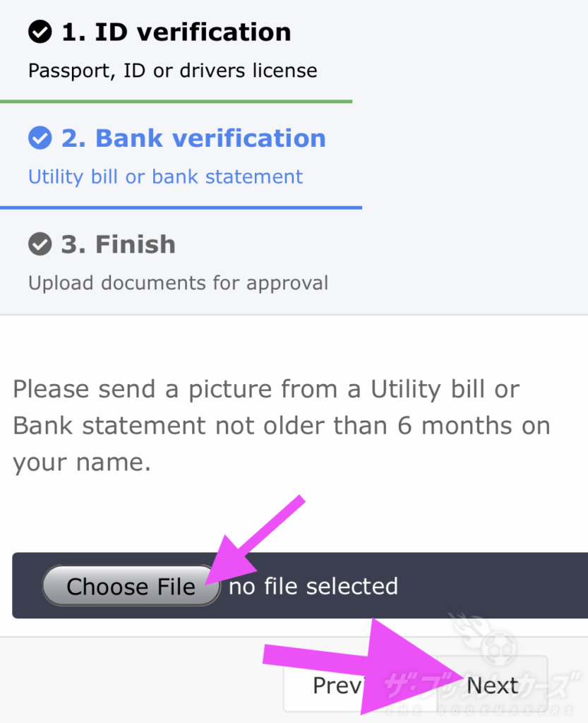This screenshot has height=723, width=588.
Task: Click the dark file upload bar
Action: coord(494,586)
